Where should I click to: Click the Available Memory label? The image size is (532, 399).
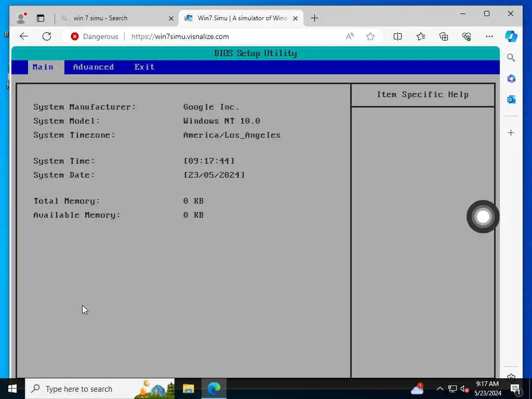point(77,215)
